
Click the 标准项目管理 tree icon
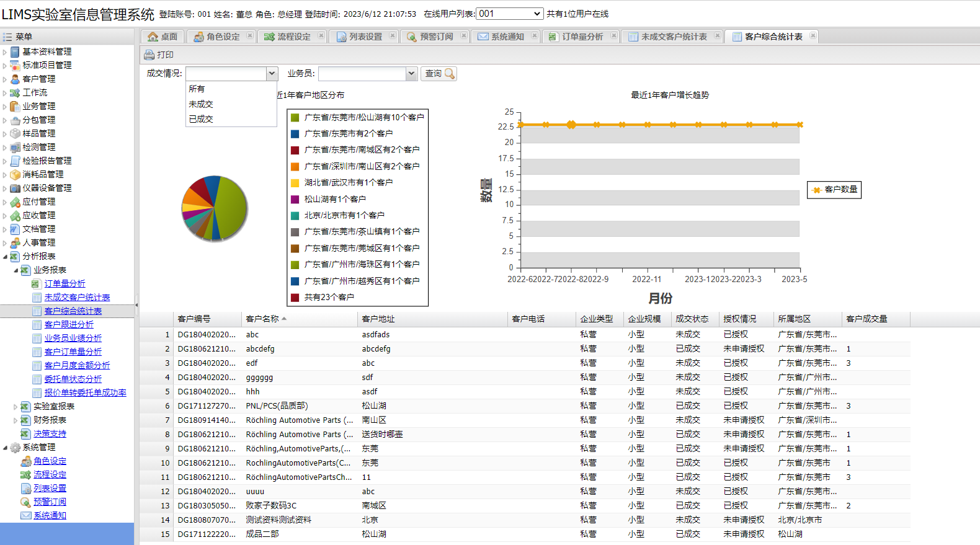[x=15, y=65]
